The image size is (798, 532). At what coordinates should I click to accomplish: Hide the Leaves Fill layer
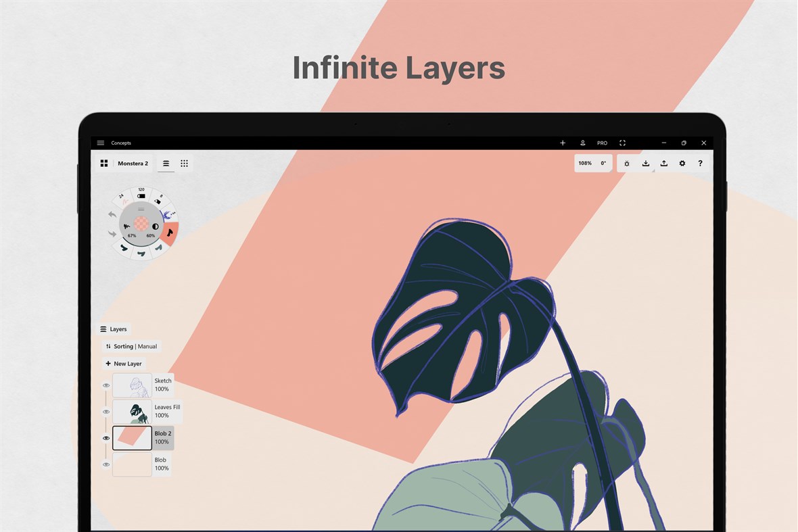click(106, 412)
